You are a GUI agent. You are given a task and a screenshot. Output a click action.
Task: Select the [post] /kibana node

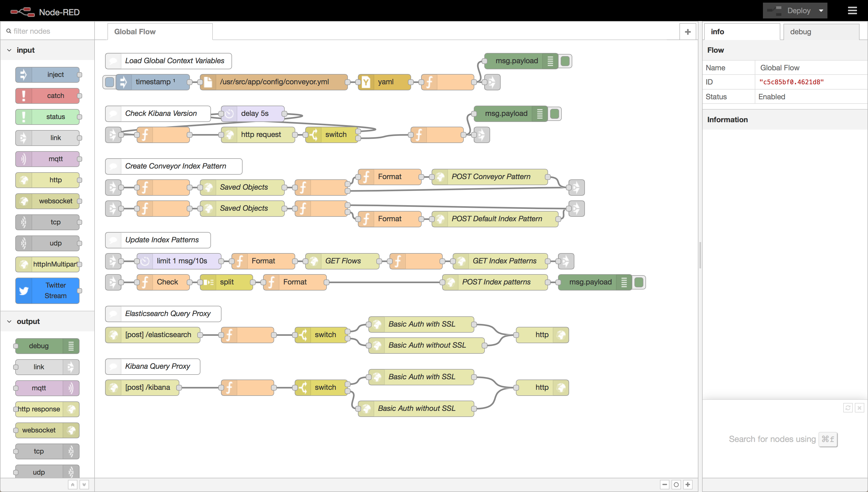pos(142,388)
